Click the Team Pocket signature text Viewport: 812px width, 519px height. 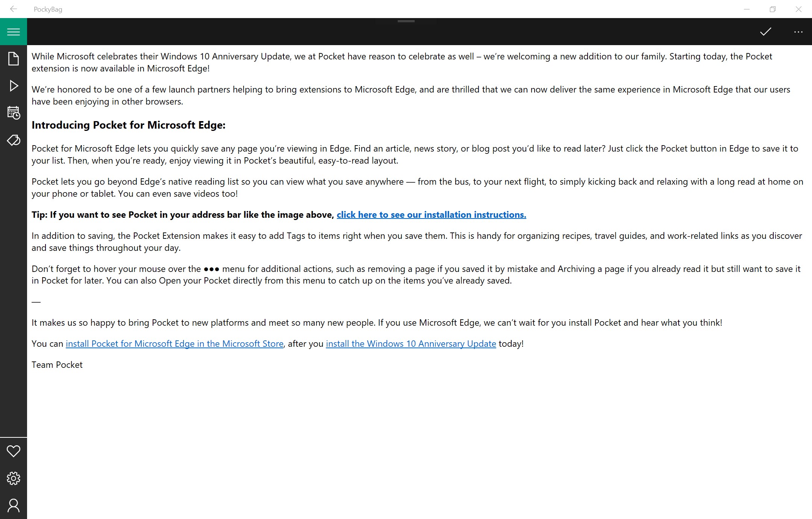point(57,365)
